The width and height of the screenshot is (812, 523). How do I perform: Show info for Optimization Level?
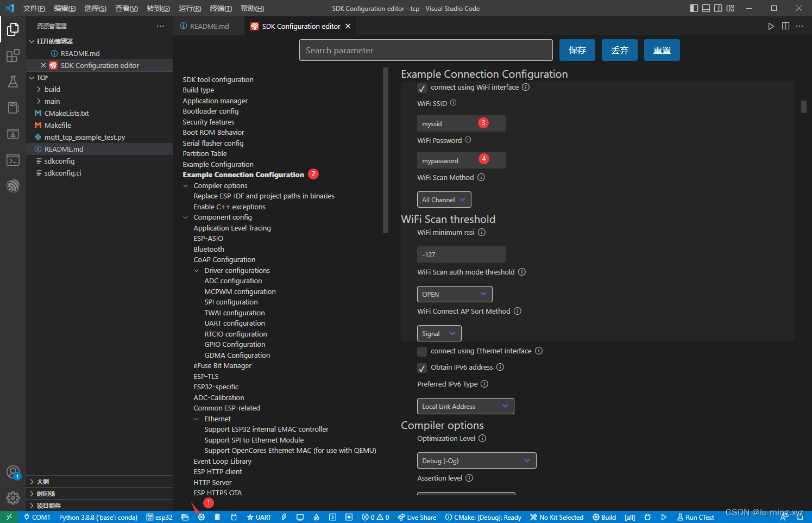[x=482, y=438]
